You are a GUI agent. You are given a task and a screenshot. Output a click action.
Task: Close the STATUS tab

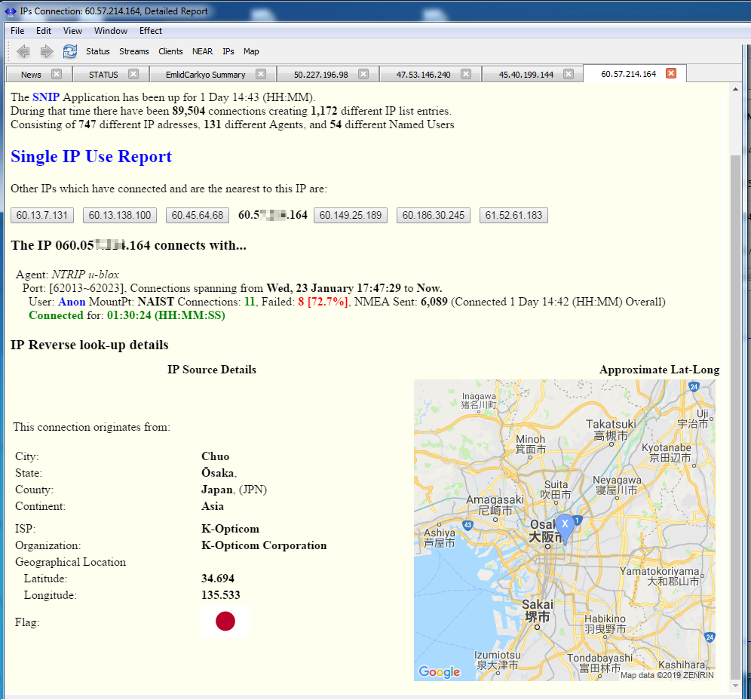pyautogui.click(x=133, y=74)
